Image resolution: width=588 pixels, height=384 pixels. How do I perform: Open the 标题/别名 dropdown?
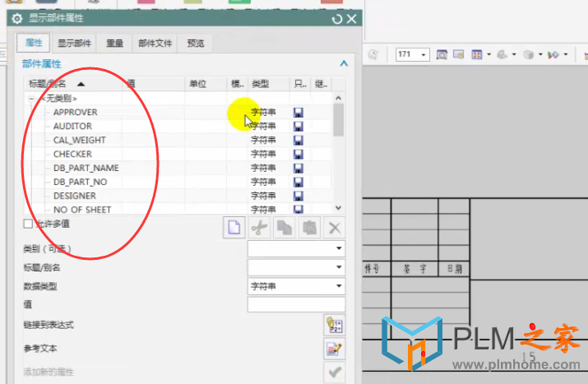click(296, 267)
